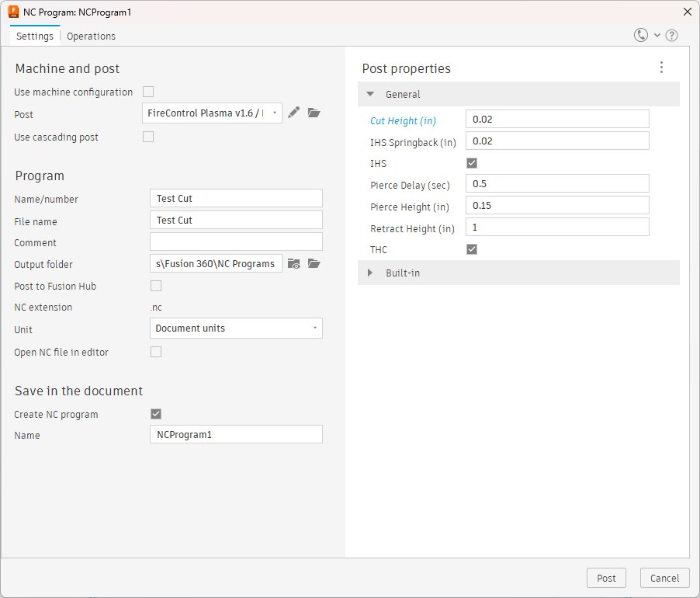This screenshot has width=700, height=598.
Task: Click the Machine and post heading
Action: coord(68,68)
